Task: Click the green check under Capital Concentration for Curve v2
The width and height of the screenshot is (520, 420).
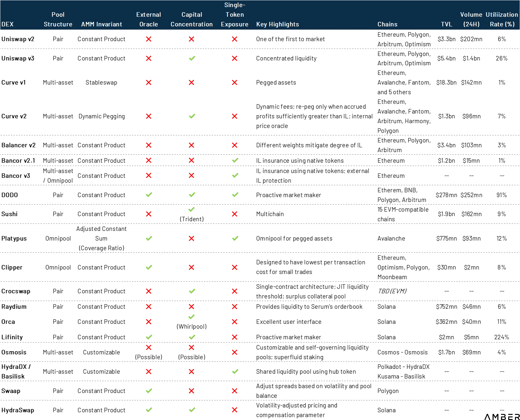Action: [192, 116]
